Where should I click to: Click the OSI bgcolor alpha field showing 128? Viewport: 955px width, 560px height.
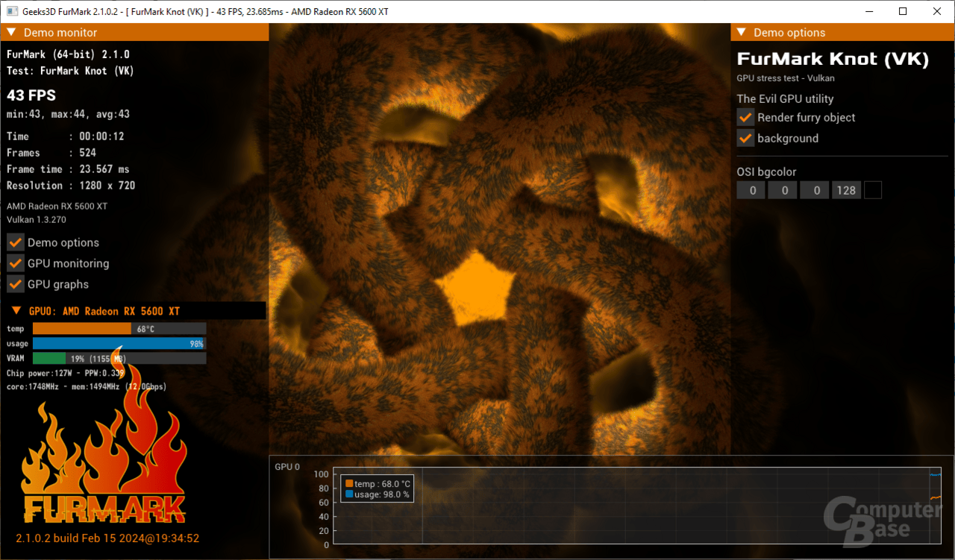[847, 190]
